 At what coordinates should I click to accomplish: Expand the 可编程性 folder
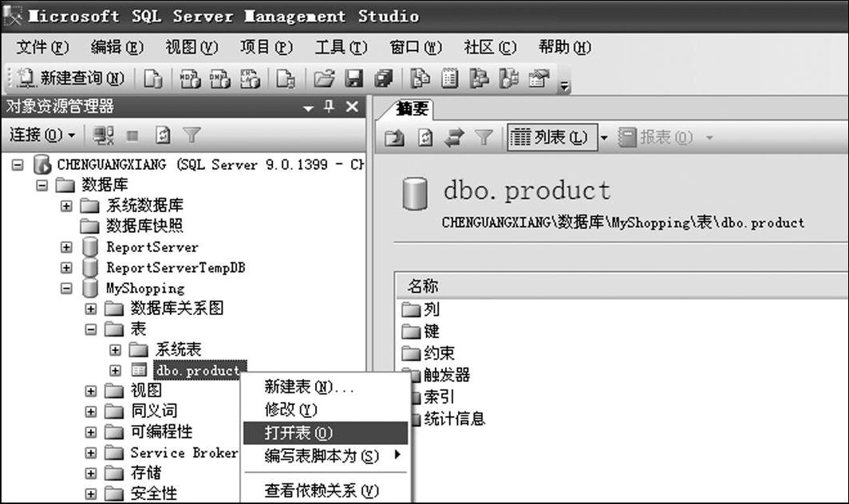coord(91,432)
